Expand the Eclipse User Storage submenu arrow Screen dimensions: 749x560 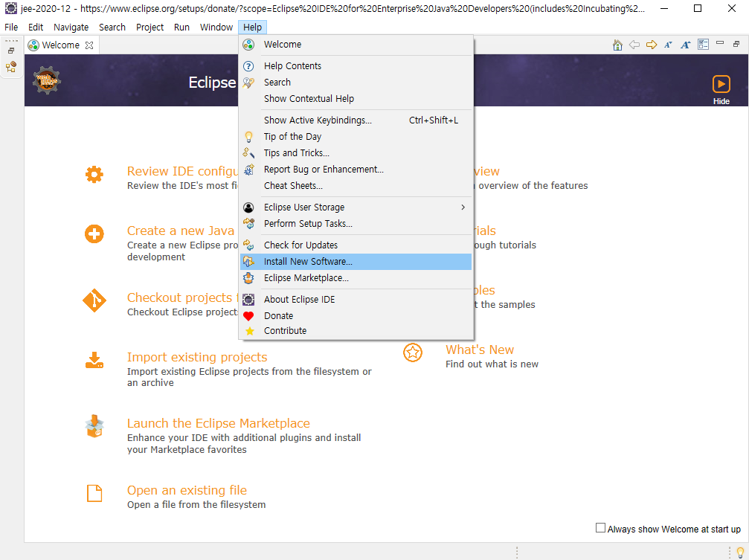click(463, 207)
